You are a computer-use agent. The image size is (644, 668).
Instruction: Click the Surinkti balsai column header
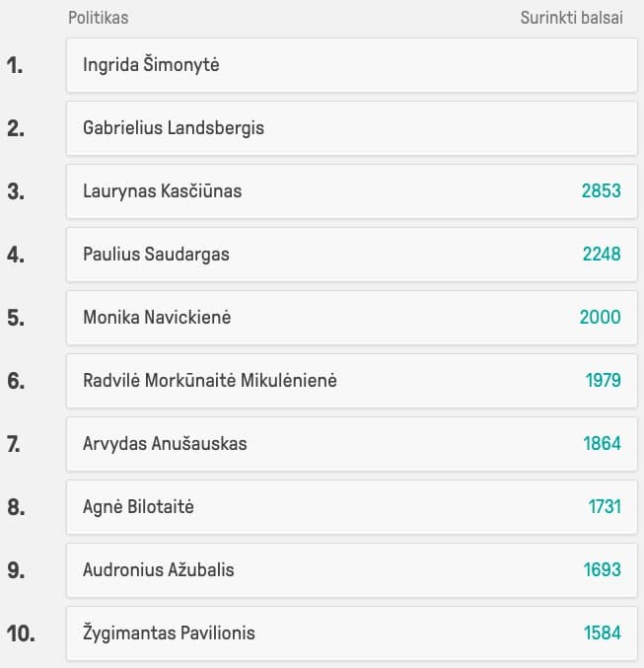coord(572,18)
